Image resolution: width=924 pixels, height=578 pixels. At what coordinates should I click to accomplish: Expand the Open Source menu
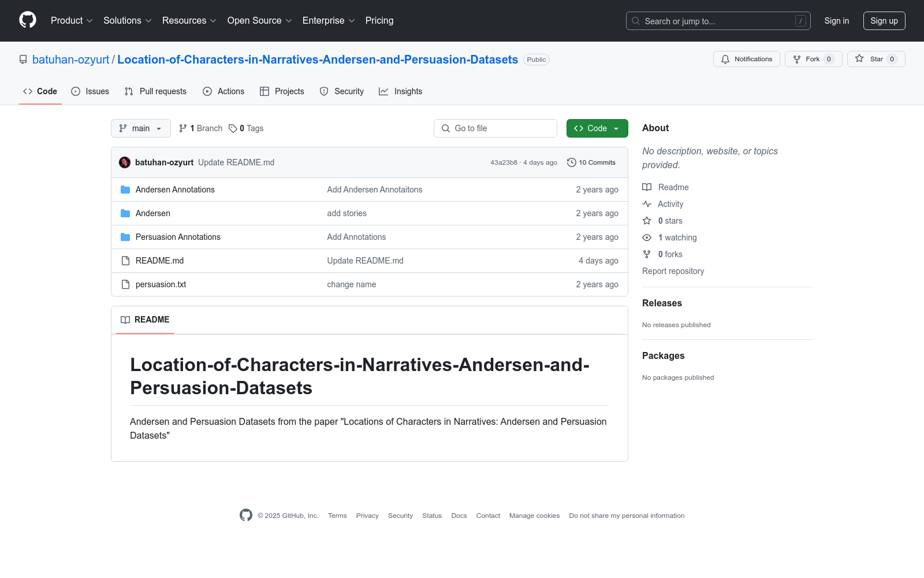click(x=260, y=21)
